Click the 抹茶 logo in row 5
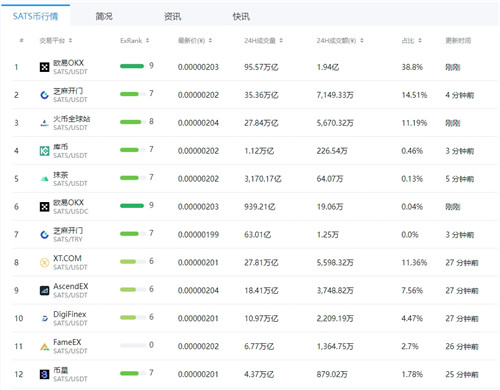 (x=44, y=179)
